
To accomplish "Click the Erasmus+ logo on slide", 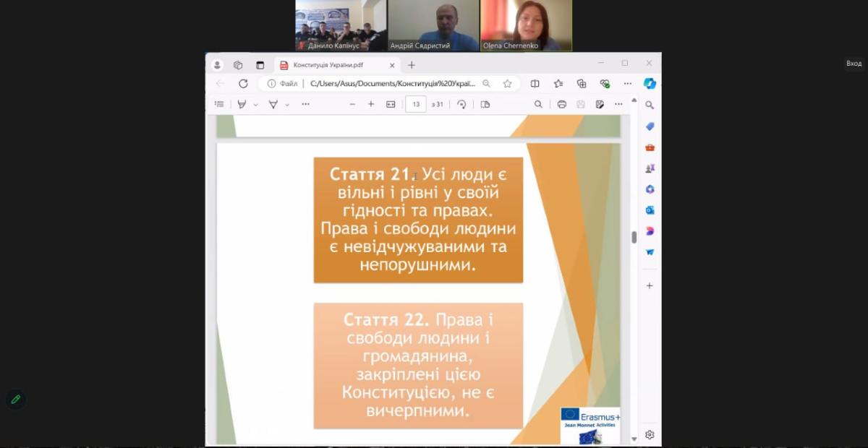I will 590,426.
